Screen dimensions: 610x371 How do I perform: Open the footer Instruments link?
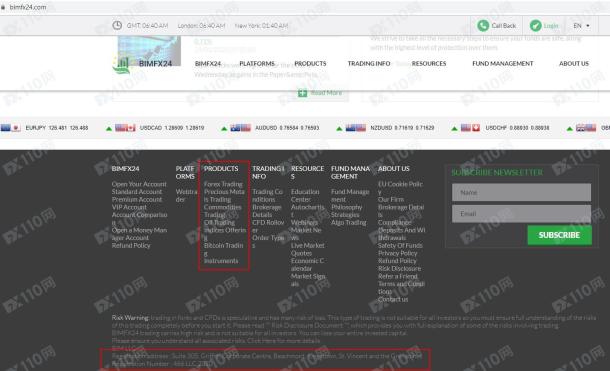click(x=221, y=261)
